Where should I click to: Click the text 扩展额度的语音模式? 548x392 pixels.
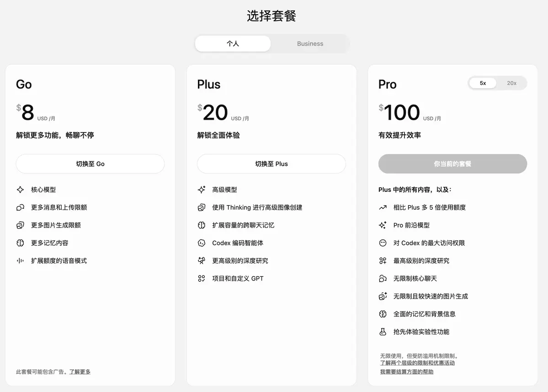[59, 260]
